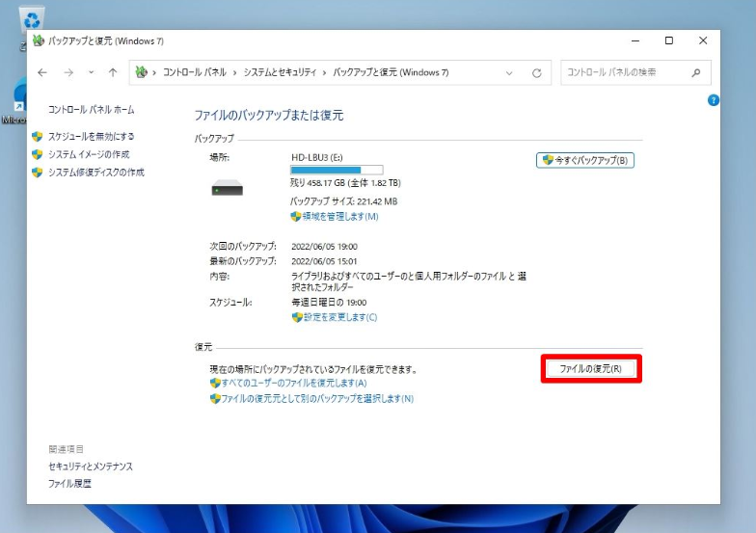756x533 pixels.
Task: Open 領域を管理します(M) link
Action: pos(340,216)
